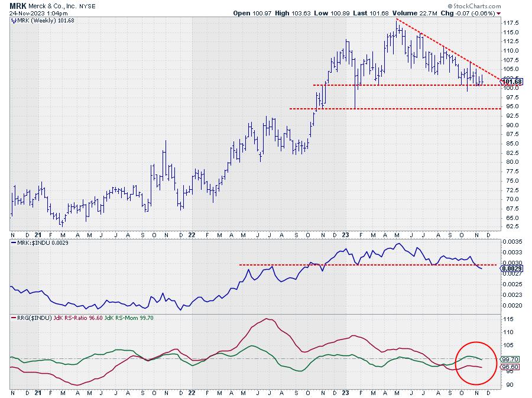Screen dimensions: 532x398
Task: Click the blue line marker before MRK:$INDU
Action: [14, 243]
